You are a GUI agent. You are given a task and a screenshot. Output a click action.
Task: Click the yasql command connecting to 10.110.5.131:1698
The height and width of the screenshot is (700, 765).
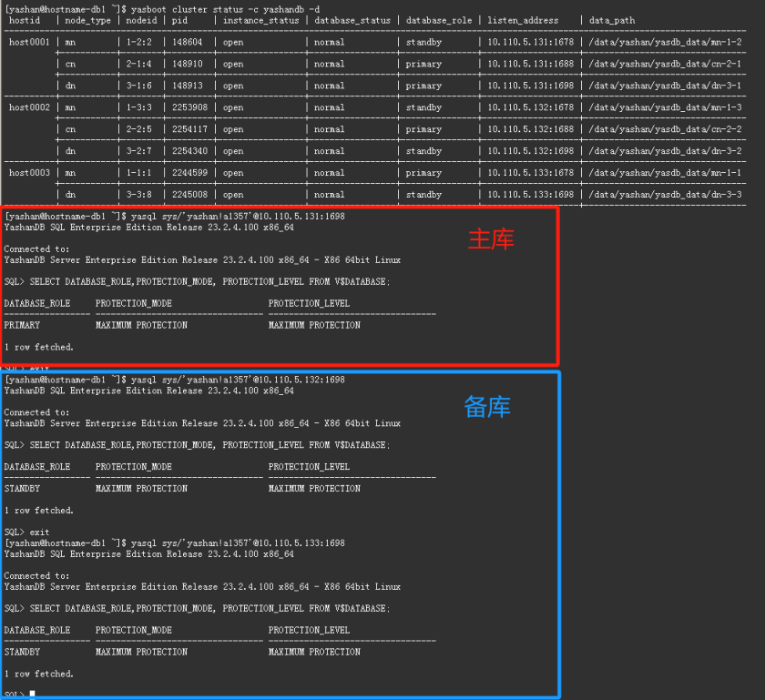point(238,216)
